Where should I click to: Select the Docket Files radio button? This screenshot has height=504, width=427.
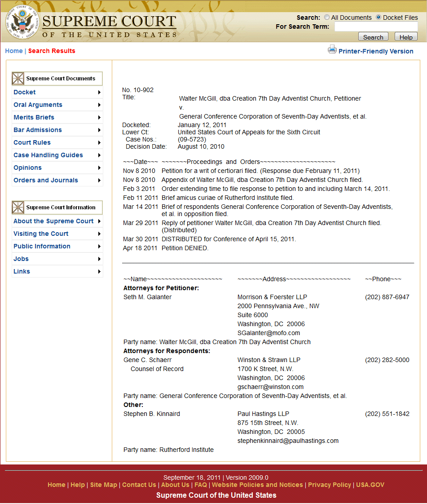(x=379, y=18)
